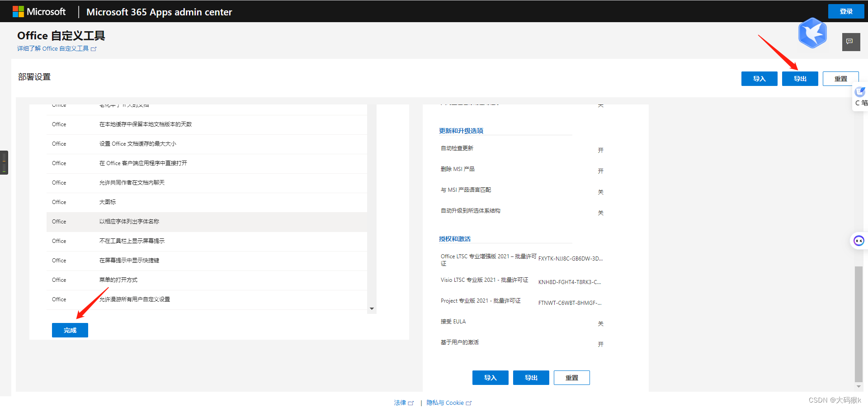
Task: Click Office LTSC 专业增强版 2021 license entry
Action: tap(488, 260)
